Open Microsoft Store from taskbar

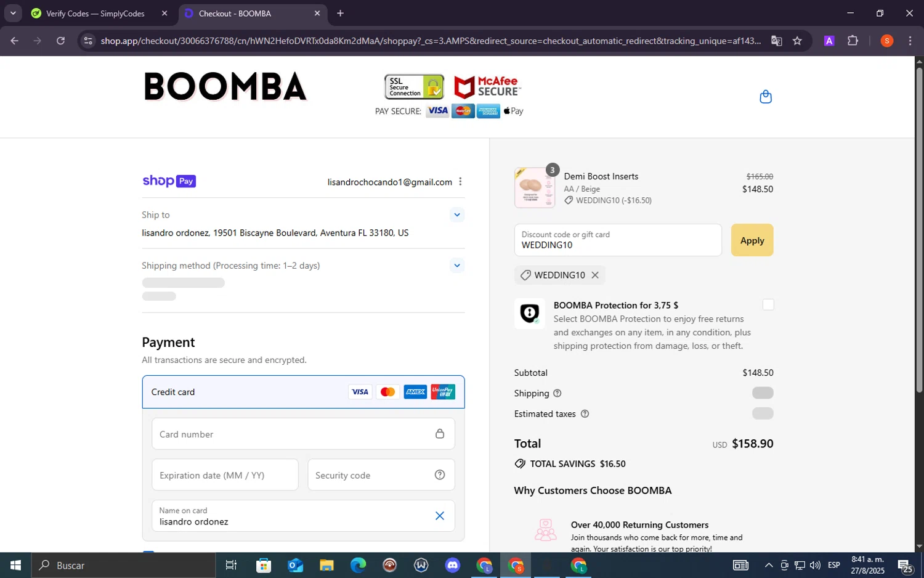coord(264,565)
